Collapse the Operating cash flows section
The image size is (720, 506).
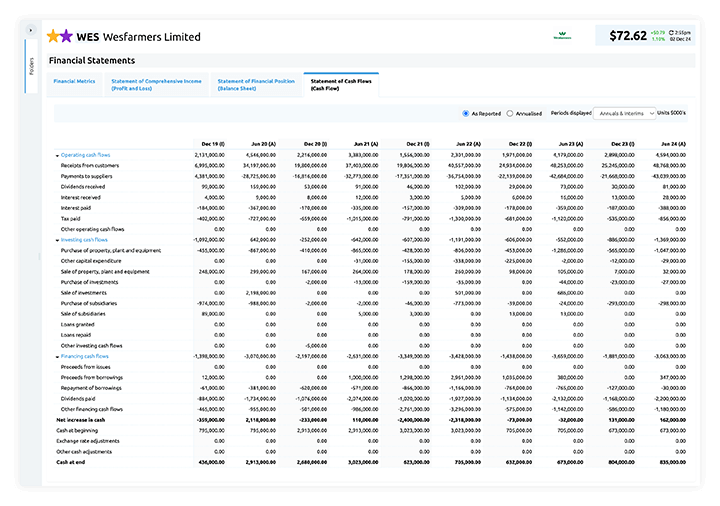[57, 155]
